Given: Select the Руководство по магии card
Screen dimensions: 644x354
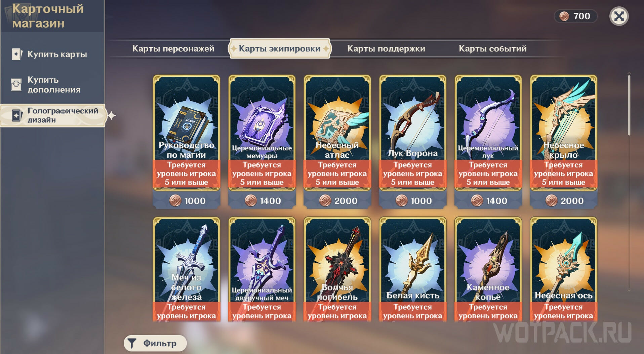Looking at the screenshot, I should click(x=187, y=133).
